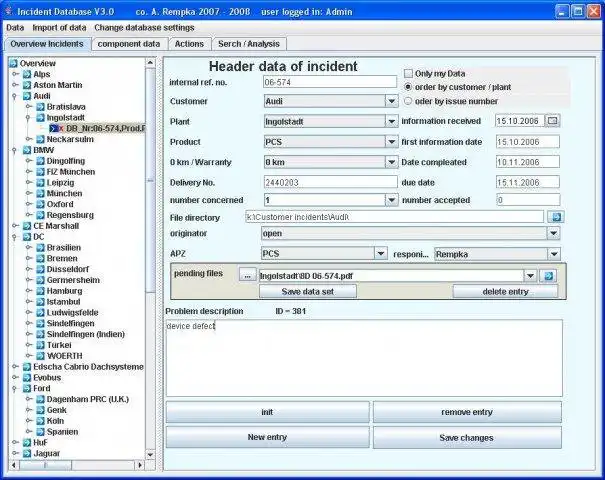Viewport: 605px width, 480px height.
Task: Click the init button
Action: pos(267,412)
